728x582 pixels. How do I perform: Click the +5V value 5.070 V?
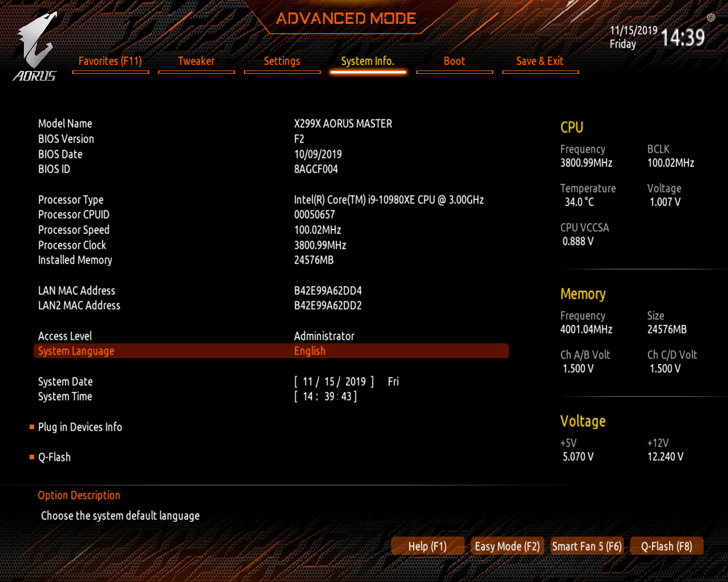click(578, 456)
